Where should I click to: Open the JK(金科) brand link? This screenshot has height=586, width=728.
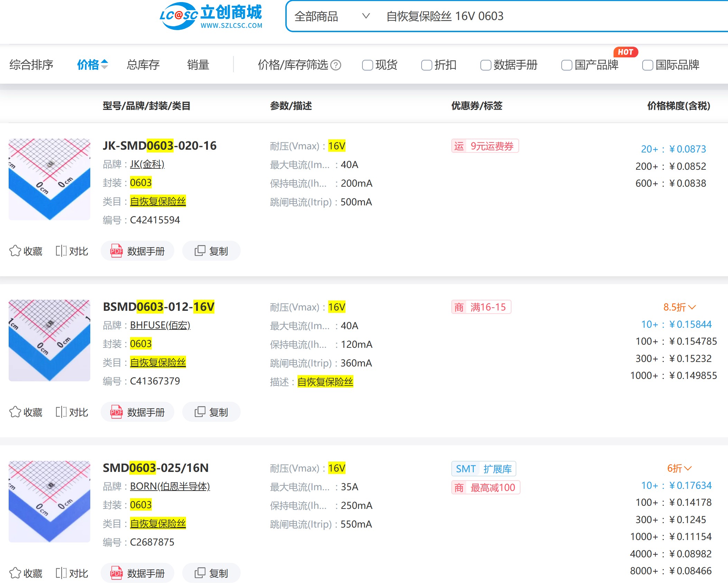coord(147,164)
